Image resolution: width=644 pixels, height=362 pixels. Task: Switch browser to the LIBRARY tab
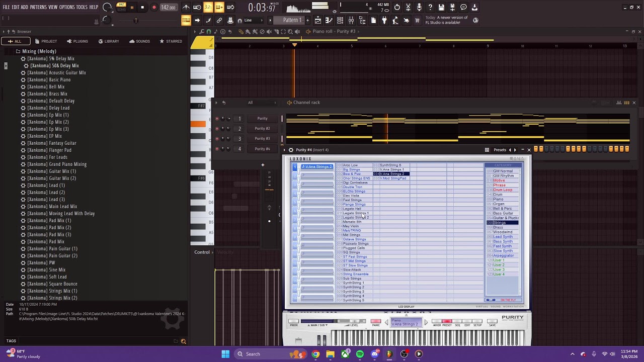coord(109,41)
